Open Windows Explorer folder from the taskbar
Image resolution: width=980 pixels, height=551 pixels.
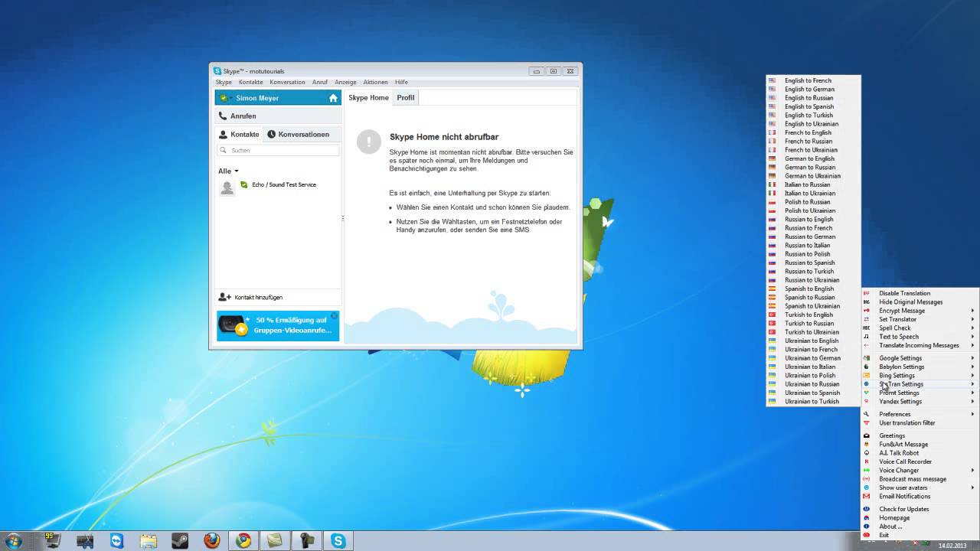(x=149, y=540)
